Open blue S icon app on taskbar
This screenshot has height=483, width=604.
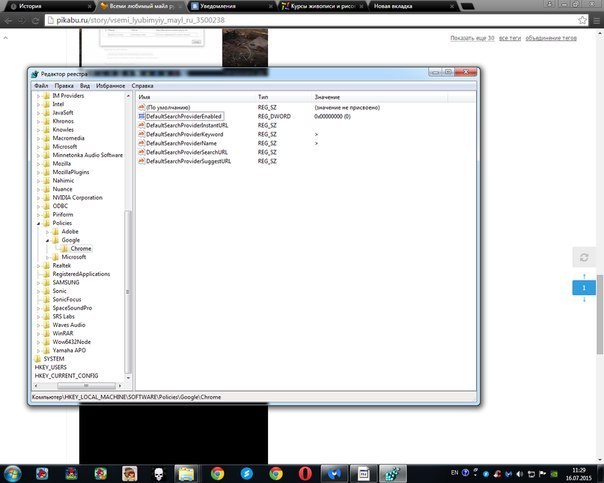247,474
